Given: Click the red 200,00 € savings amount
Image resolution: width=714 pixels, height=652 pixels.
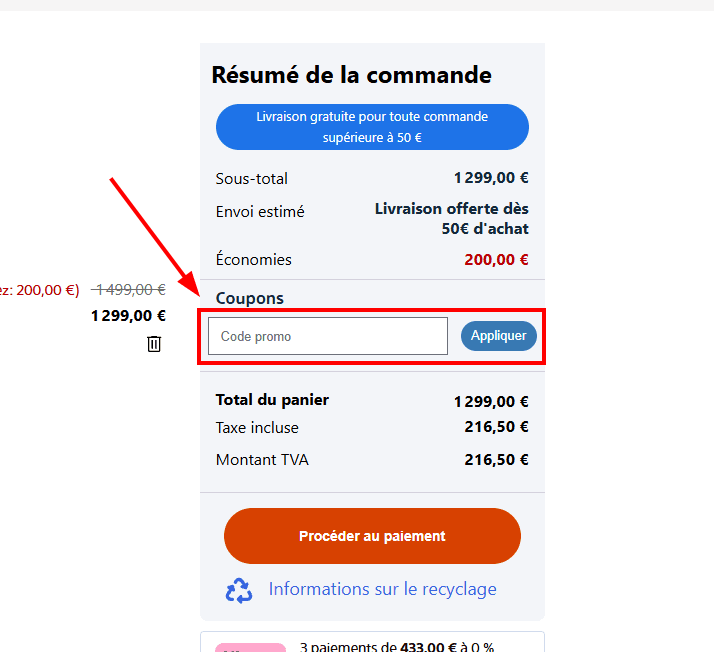Looking at the screenshot, I should [496, 260].
